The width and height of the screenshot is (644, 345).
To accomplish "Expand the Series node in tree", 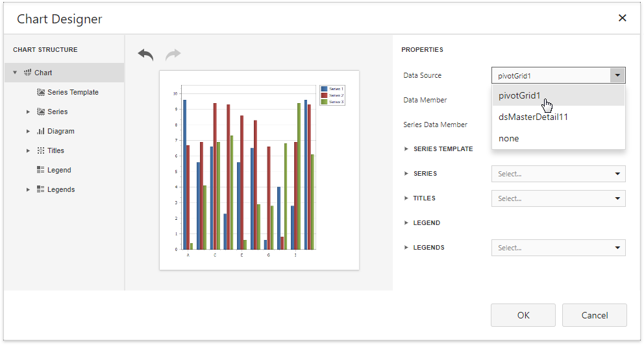I will [x=28, y=112].
